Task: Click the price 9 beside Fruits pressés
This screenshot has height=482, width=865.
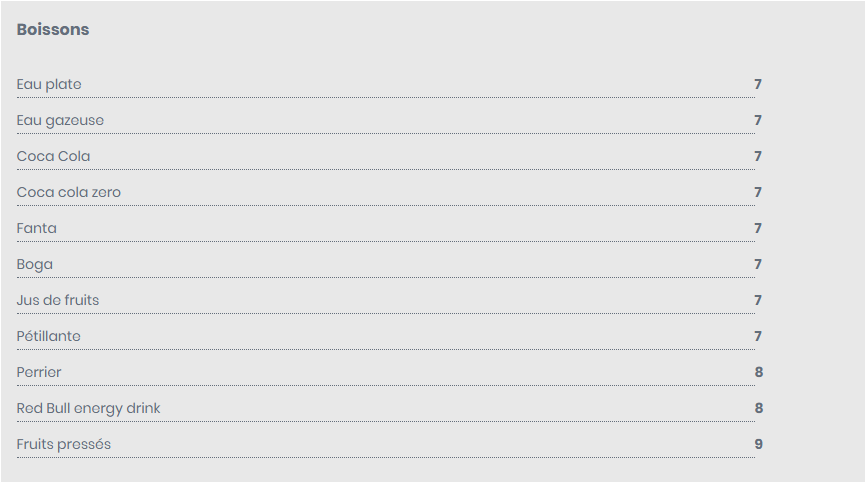Action: [x=759, y=444]
